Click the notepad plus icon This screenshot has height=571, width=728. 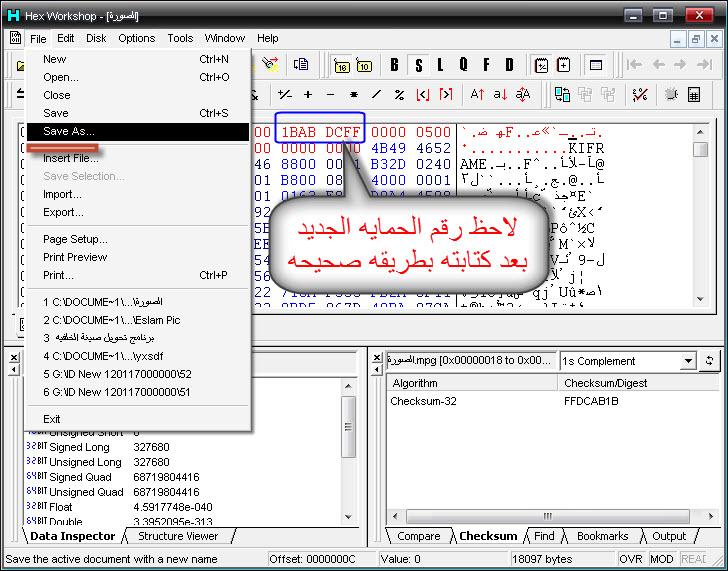[x=564, y=65]
